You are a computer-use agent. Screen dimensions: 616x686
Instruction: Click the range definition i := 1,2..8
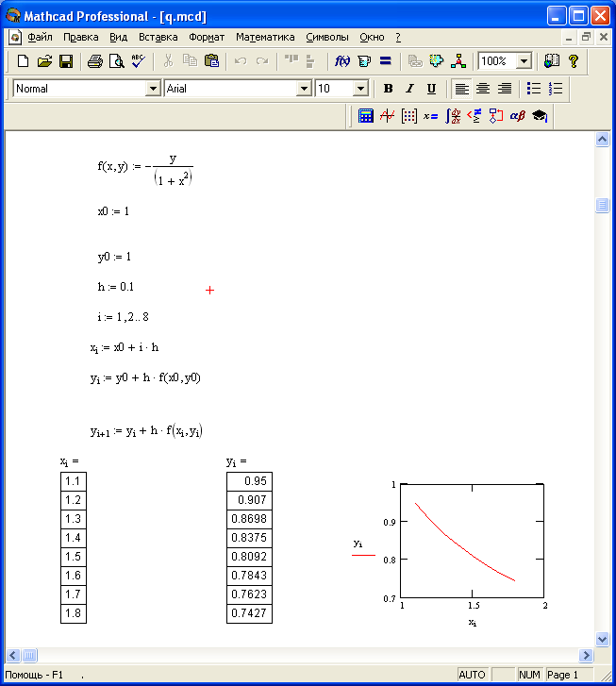click(x=123, y=317)
